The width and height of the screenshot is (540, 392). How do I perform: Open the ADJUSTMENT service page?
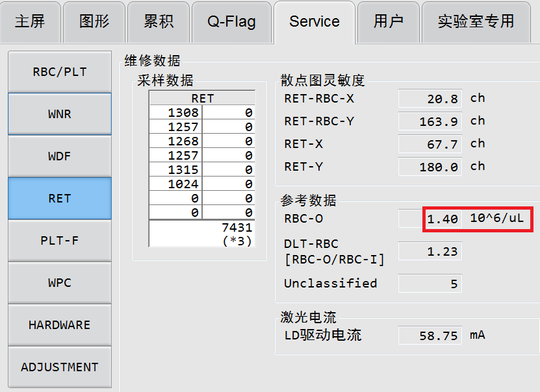tap(59, 367)
